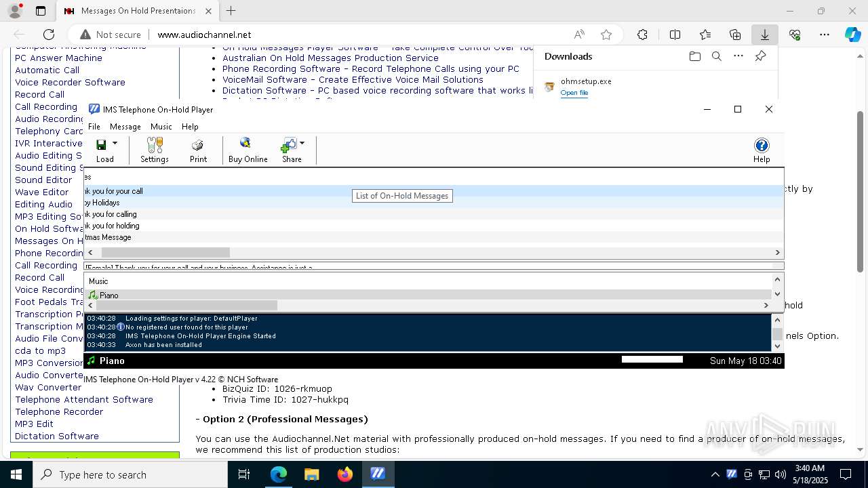Click music list scroll up arrow
Viewport: 868px width, 488px height.
pyautogui.click(x=778, y=279)
